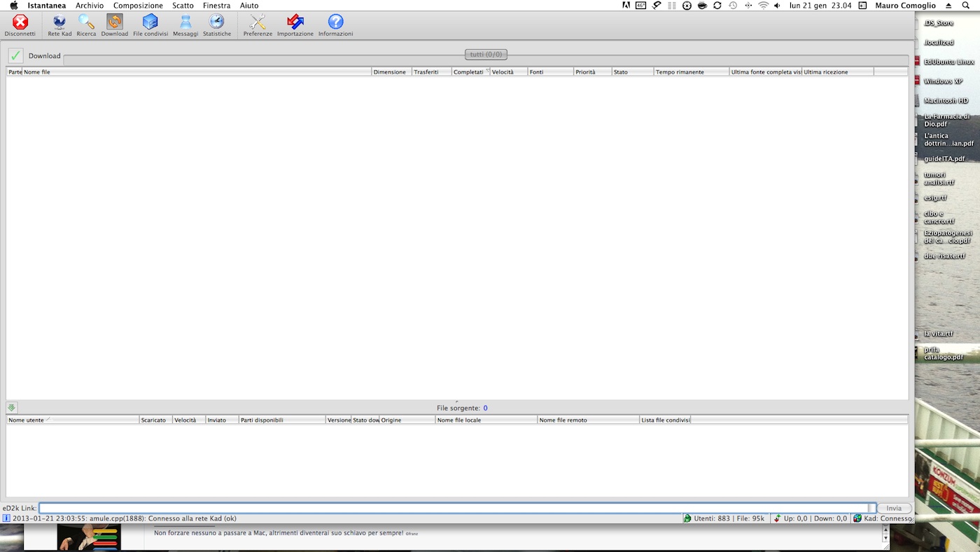Sort downloads by Tempo rimanente column
The width and height of the screenshot is (980, 552).
tap(691, 72)
